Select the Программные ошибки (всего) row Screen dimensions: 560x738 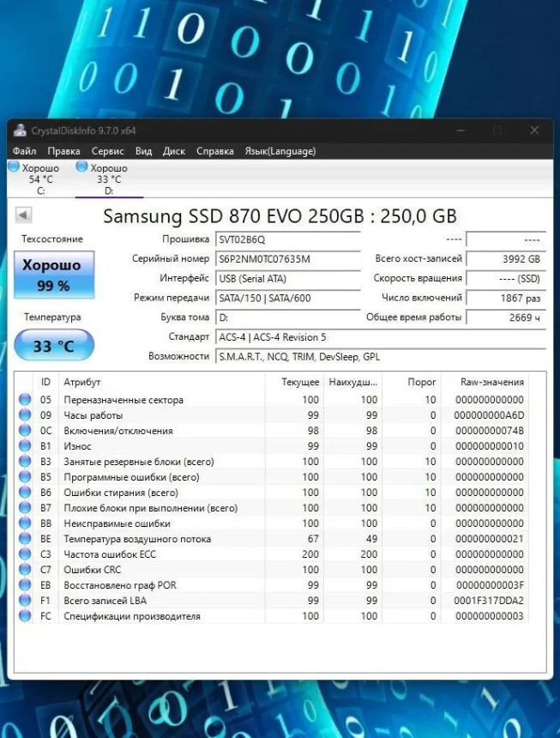point(272,477)
